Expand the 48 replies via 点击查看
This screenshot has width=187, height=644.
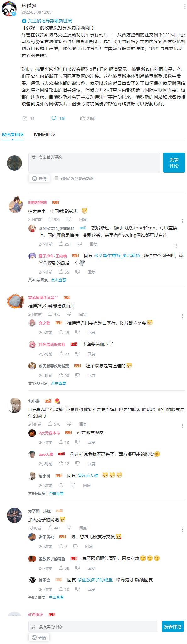58,280
